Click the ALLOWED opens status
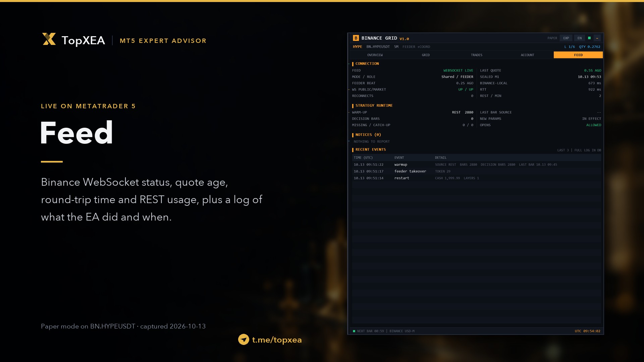644x362 pixels. click(594, 125)
